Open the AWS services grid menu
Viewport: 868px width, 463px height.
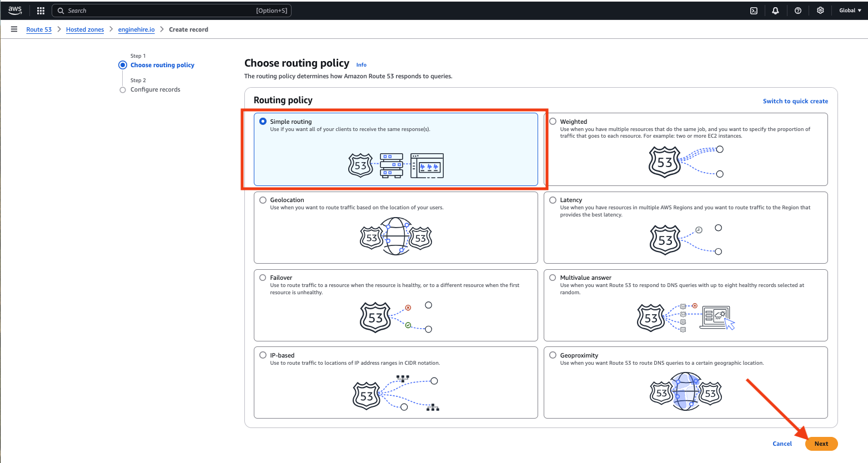click(x=41, y=11)
